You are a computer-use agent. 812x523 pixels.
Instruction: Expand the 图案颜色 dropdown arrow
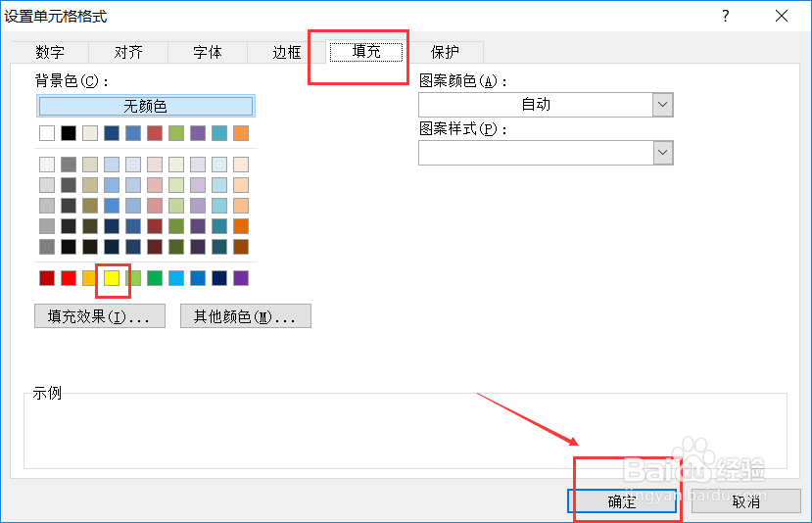click(663, 105)
